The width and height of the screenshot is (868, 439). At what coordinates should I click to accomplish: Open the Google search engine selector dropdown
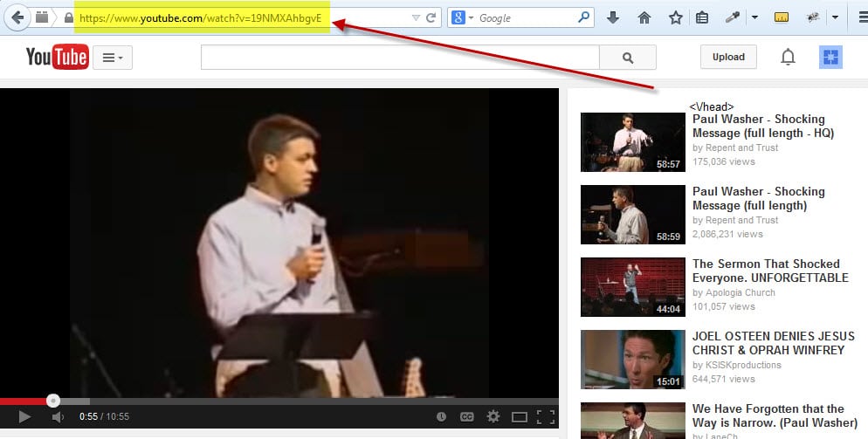point(462,17)
